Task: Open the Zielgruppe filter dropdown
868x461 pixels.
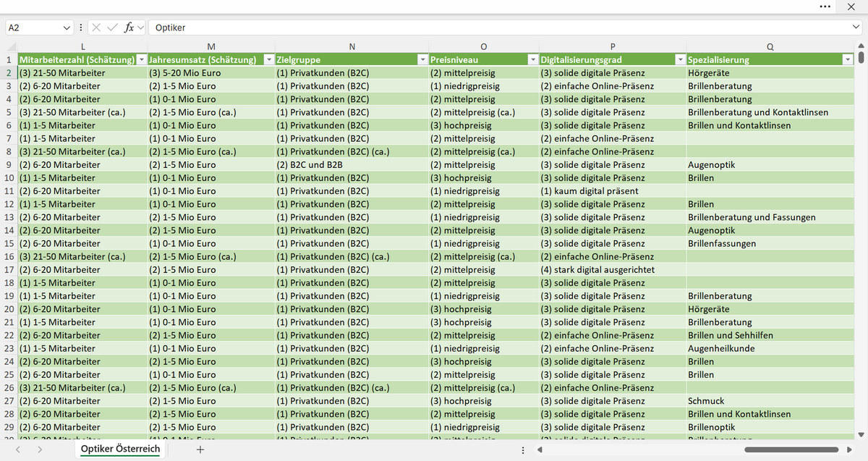Action: (x=422, y=59)
